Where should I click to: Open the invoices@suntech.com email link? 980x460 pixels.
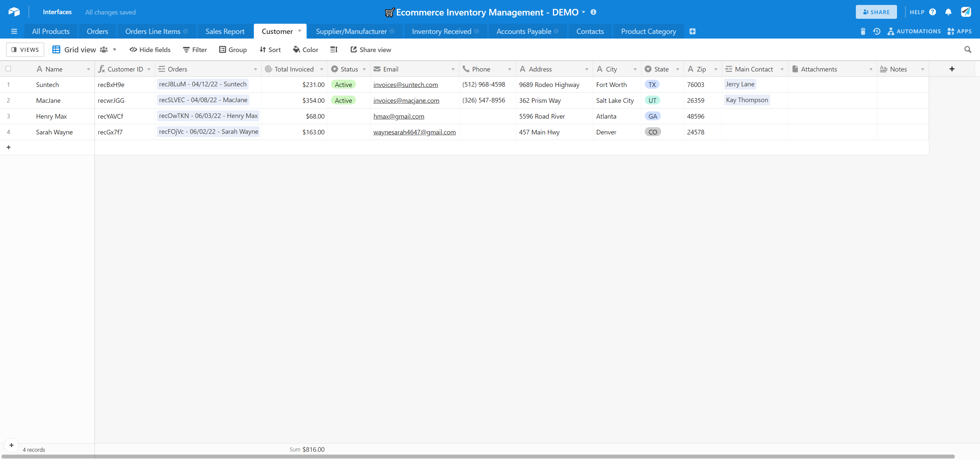click(405, 85)
